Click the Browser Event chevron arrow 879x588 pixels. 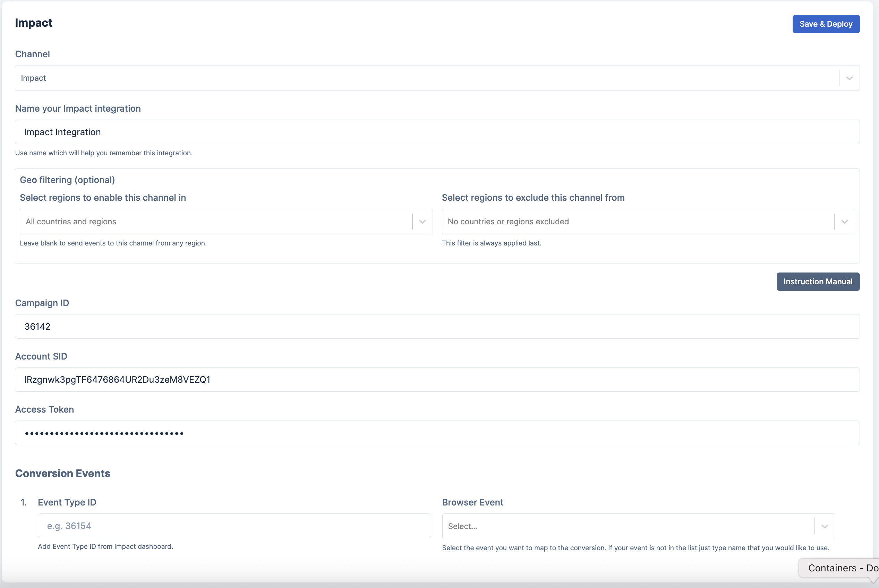tap(824, 526)
